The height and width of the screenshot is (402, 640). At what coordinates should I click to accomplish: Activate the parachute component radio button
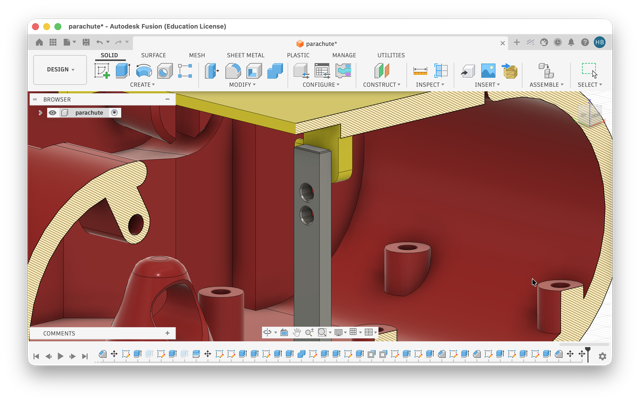pyautogui.click(x=114, y=113)
